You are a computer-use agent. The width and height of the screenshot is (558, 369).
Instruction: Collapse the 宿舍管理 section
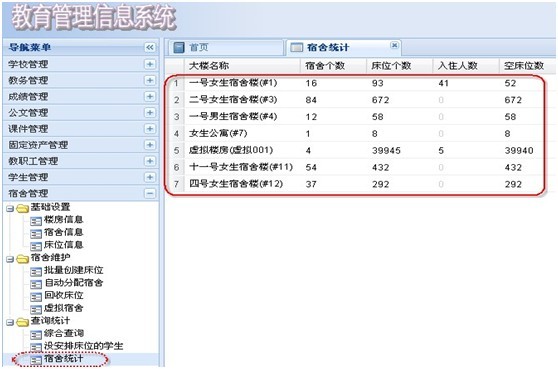(150, 194)
